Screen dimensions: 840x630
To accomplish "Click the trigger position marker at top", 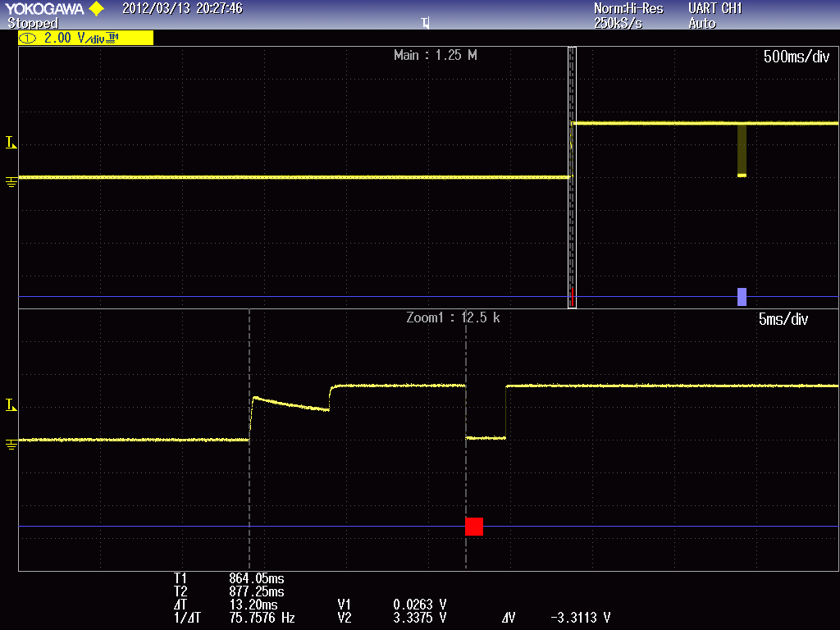I will (x=426, y=23).
